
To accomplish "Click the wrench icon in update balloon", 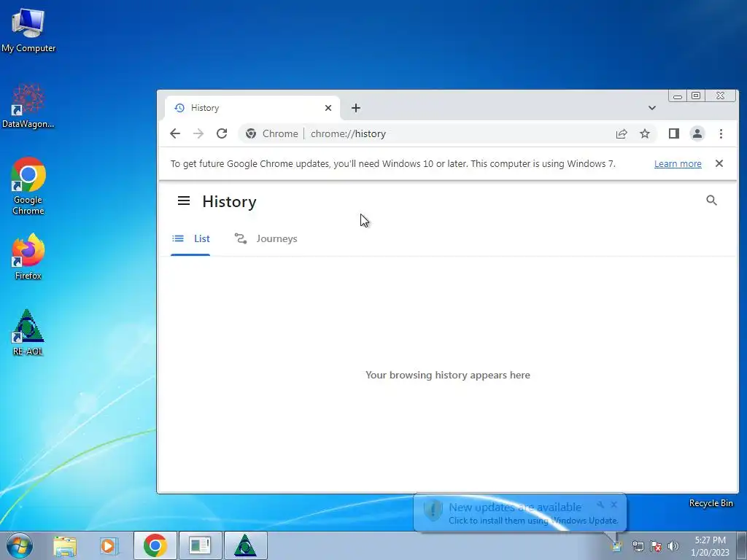I will click(600, 505).
